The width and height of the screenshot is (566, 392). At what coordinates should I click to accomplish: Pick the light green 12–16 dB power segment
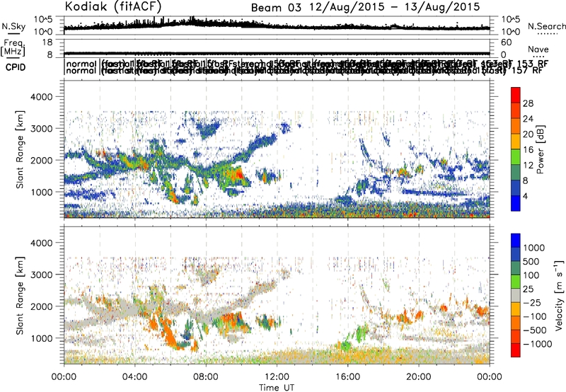(x=516, y=157)
